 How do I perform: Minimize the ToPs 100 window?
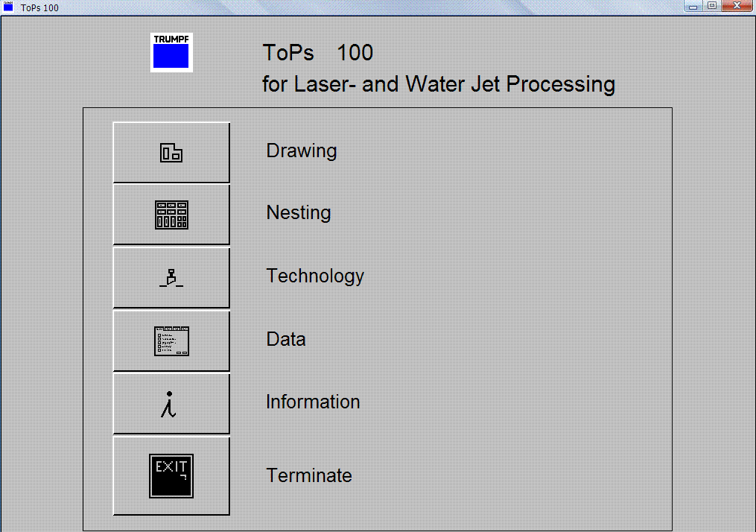pyautogui.click(x=693, y=6)
